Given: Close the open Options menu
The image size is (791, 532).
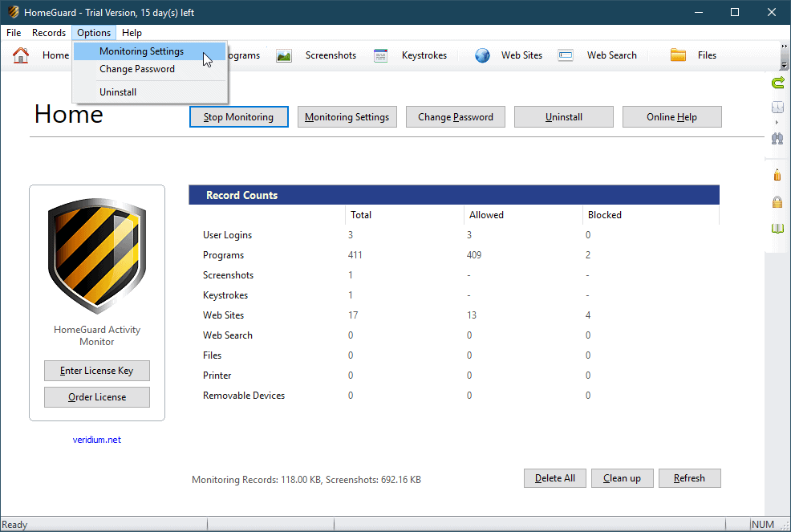Looking at the screenshot, I should (94, 33).
